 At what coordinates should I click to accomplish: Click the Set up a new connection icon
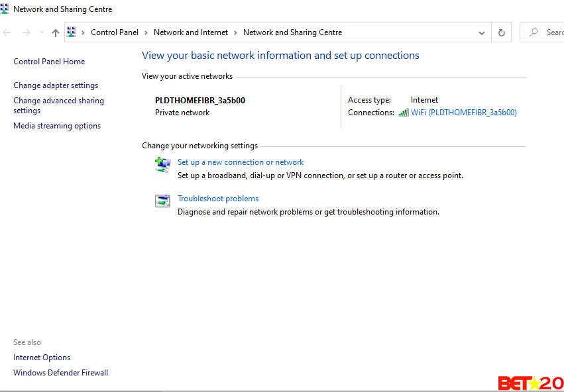coord(162,165)
